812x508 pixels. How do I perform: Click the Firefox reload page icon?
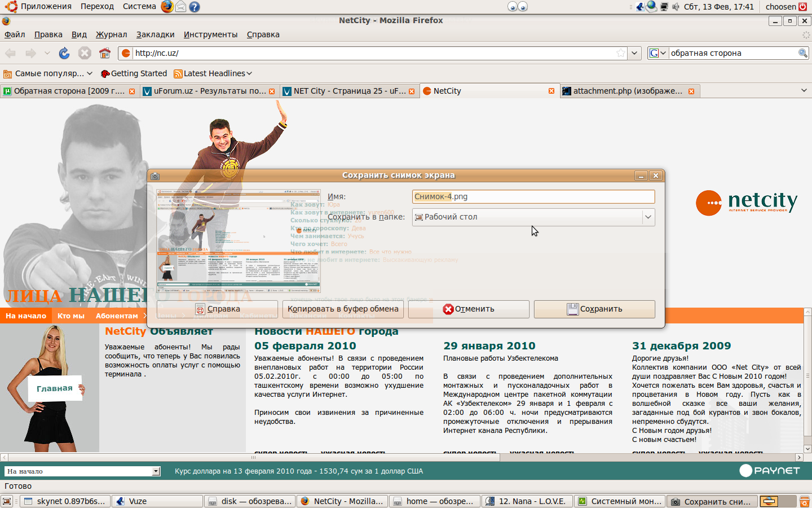point(64,53)
